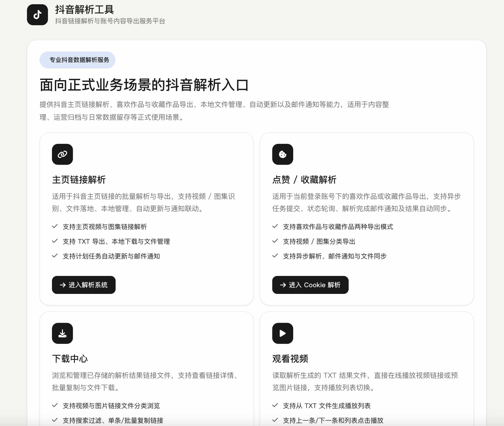The height and width of the screenshot is (426, 504).
Task: Click checkmark beside 支持视频与图片链接文件分类浏览
Action: (55, 406)
